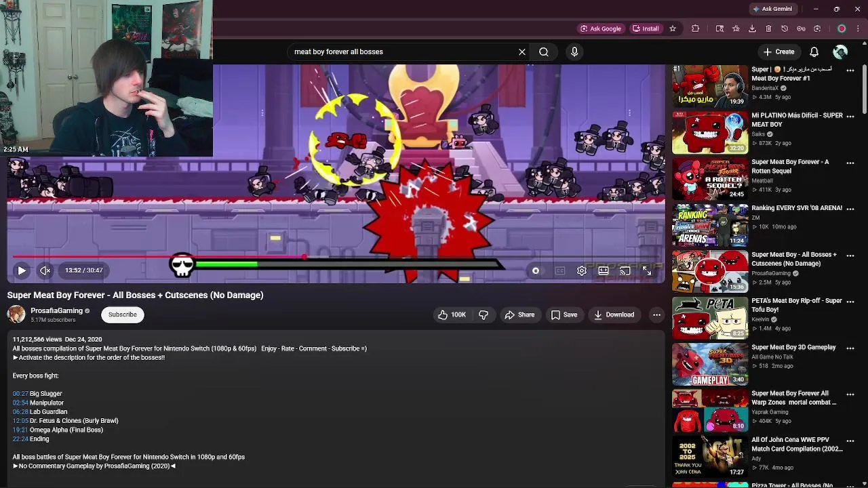Click the trash toolbar icon

pos(768,28)
